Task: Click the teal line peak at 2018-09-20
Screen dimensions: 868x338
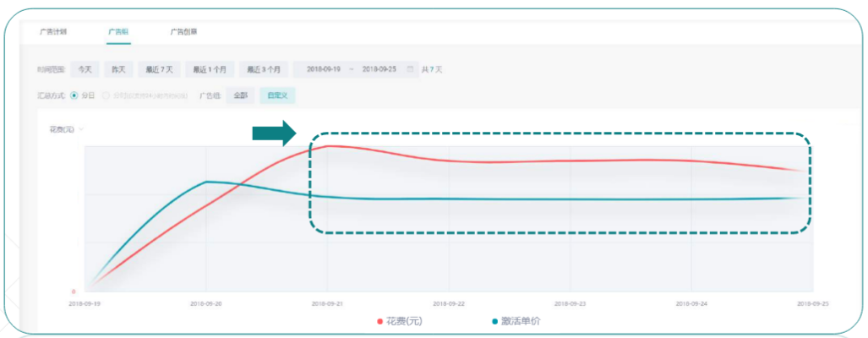Action: point(207,182)
